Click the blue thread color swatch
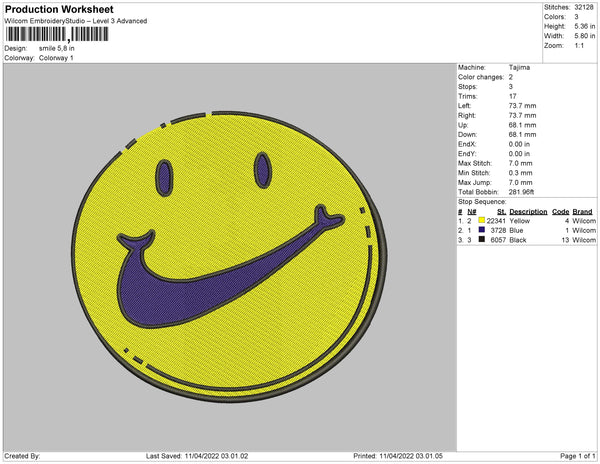 (481, 230)
